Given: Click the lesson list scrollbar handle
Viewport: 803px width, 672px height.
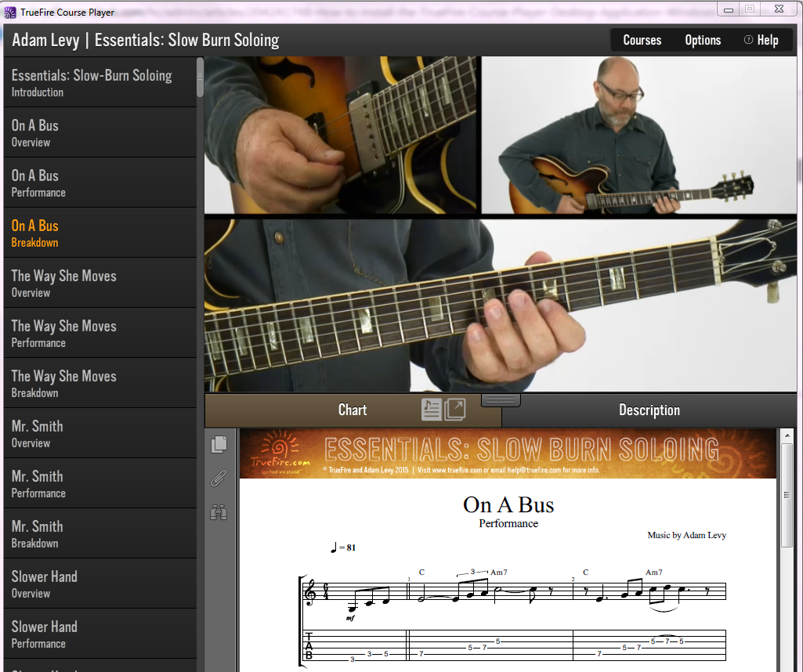Looking at the screenshot, I should pos(200,77).
